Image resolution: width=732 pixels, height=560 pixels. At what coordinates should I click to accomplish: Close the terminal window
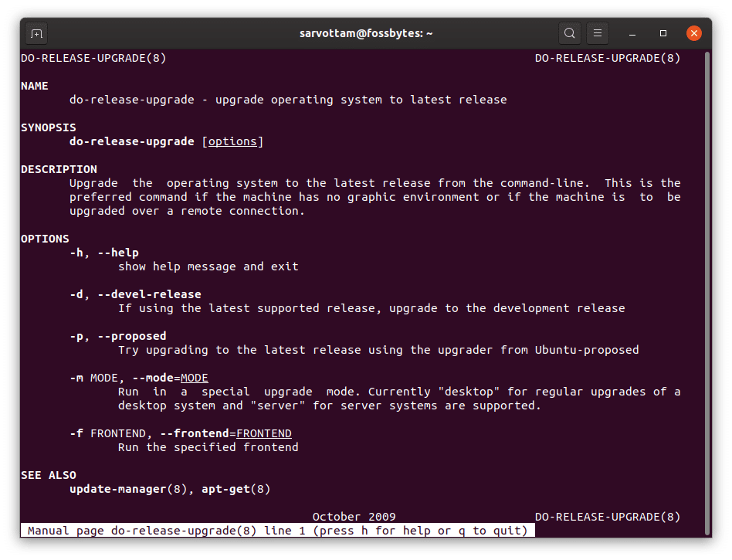tap(693, 33)
